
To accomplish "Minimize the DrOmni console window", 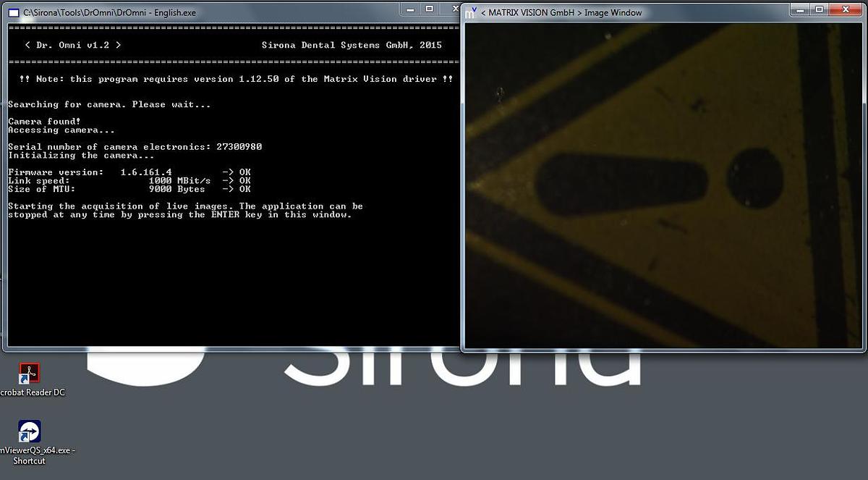I will pyautogui.click(x=410, y=9).
